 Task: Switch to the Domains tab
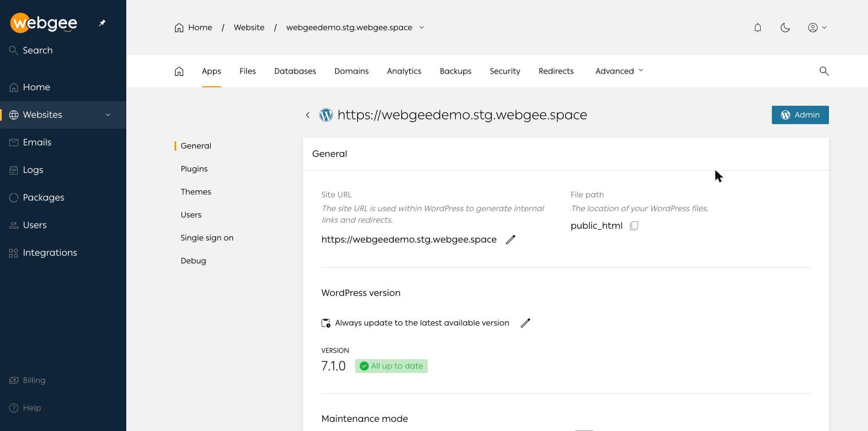[351, 71]
